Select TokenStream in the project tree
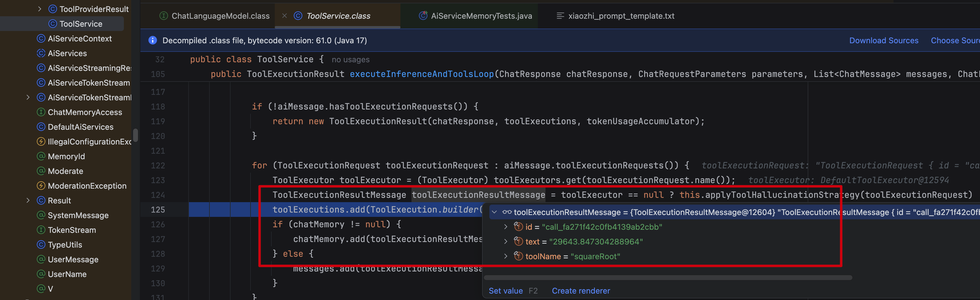 coord(72,230)
